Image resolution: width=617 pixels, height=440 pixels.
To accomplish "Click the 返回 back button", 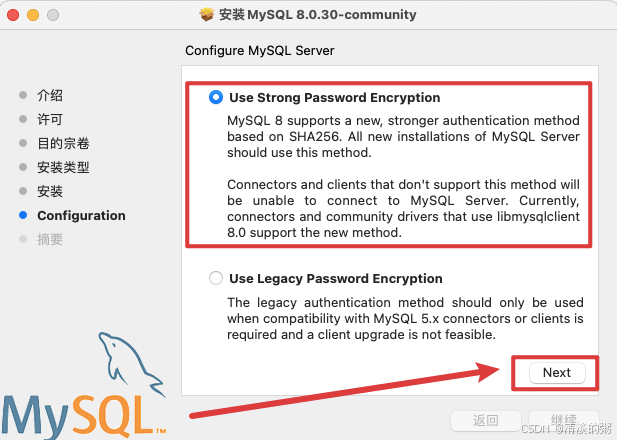I will [486, 421].
